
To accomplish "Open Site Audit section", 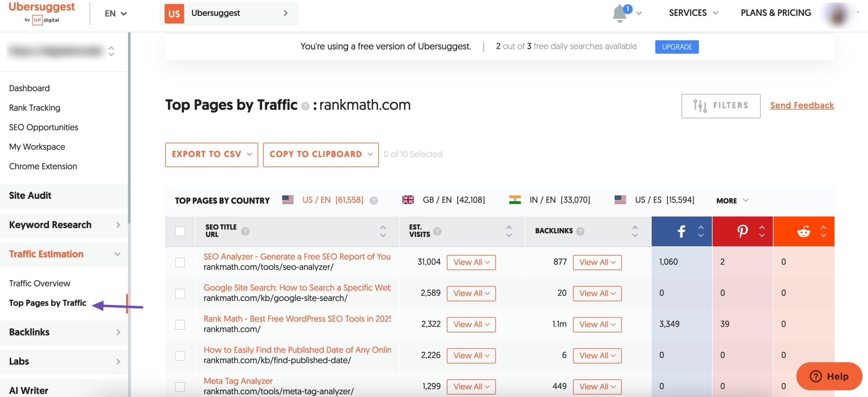I will (64, 196).
